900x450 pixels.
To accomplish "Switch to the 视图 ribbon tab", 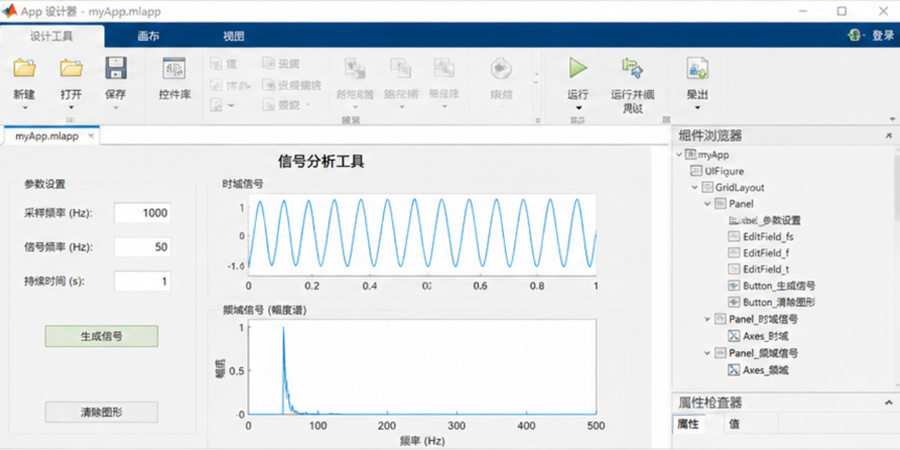I will (x=234, y=36).
